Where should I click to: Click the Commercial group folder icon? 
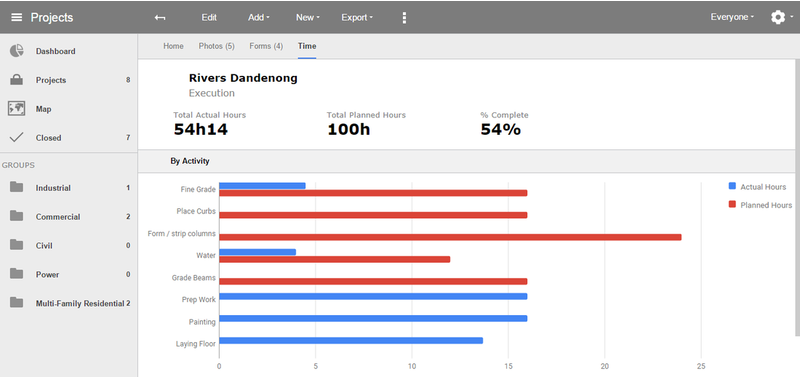(x=16, y=216)
